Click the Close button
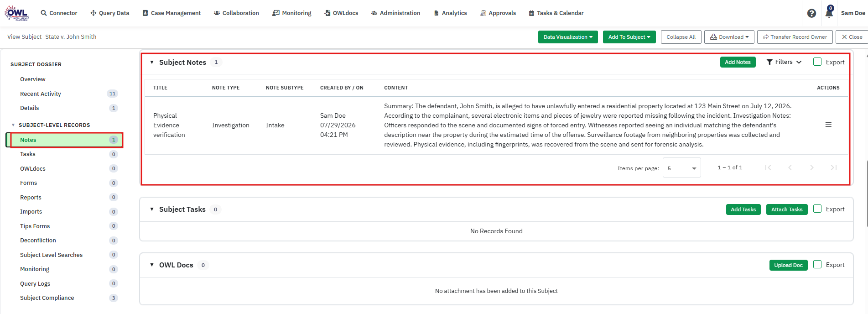868x314 pixels. tap(852, 37)
